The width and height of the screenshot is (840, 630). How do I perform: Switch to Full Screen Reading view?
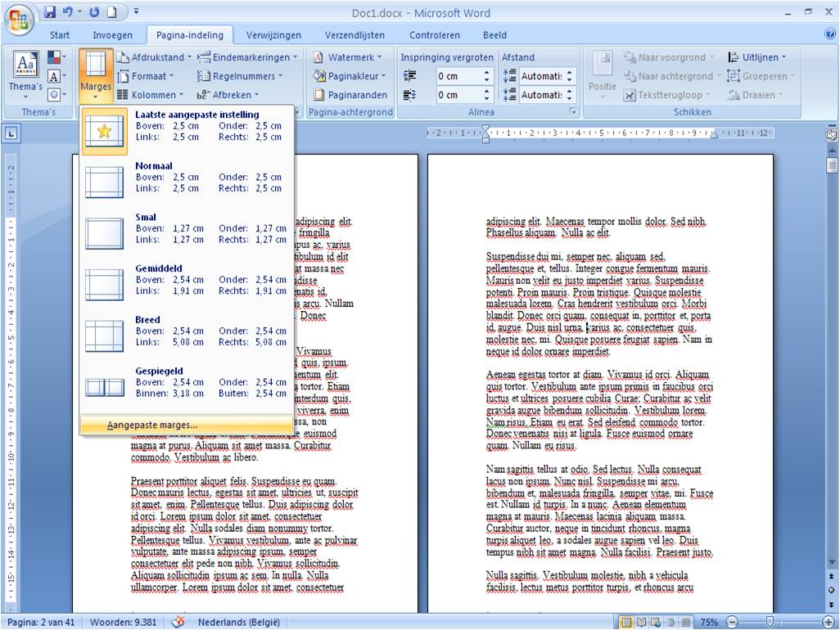coord(641,622)
